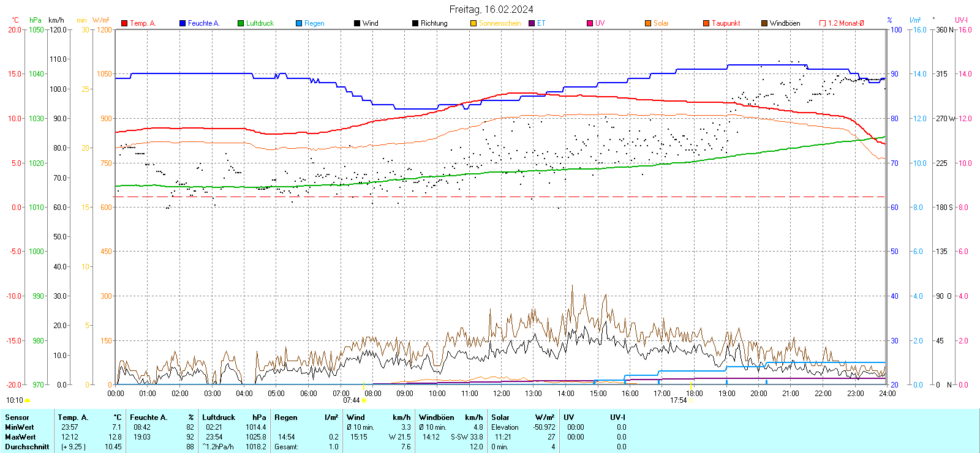980x453 pixels.
Task: Click the sunrise sun icon beside 07:44
Action: pyautogui.click(x=364, y=400)
